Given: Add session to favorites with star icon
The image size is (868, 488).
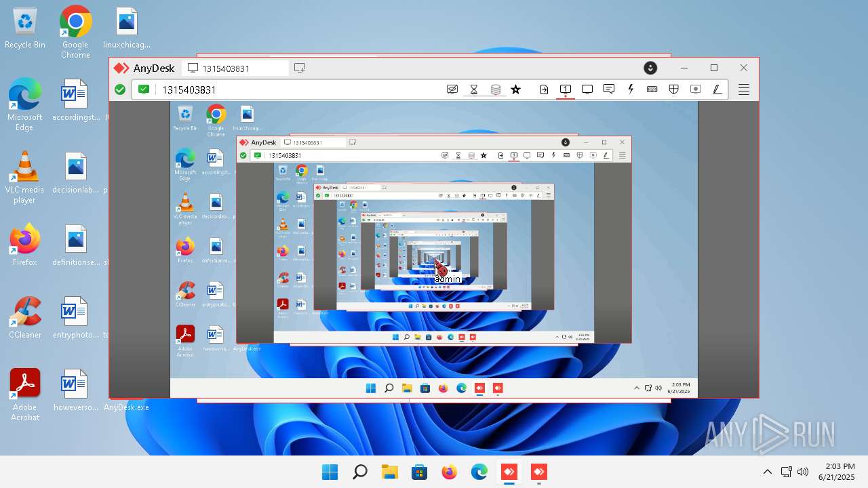Looking at the screenshot, I should point(516,89).
